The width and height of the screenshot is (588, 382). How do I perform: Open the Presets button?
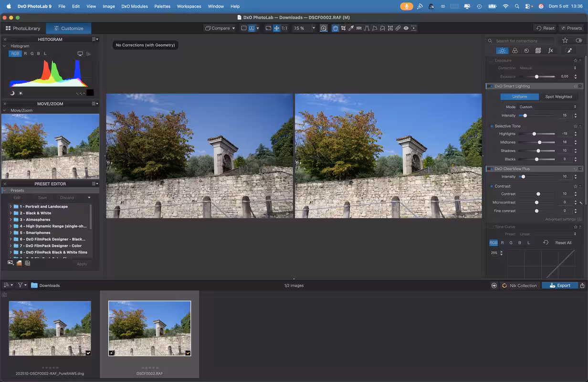pos(571,28)
